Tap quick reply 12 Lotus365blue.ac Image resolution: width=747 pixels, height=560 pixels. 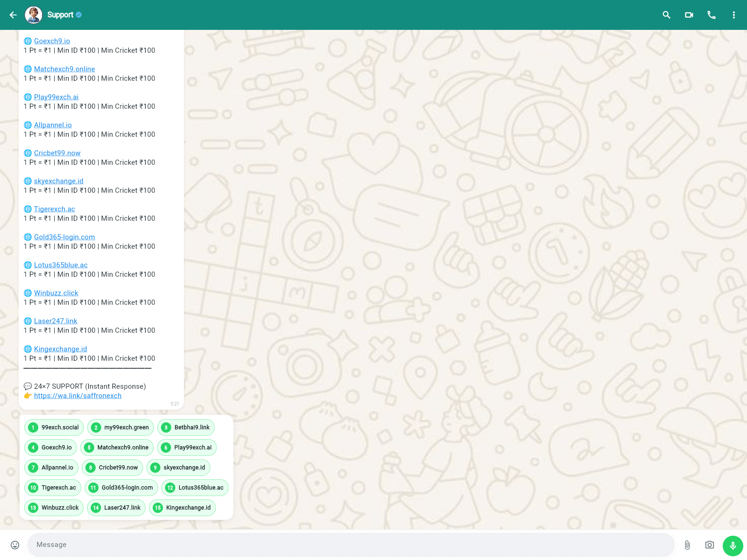pyautogui.click(x=195, y=488)
